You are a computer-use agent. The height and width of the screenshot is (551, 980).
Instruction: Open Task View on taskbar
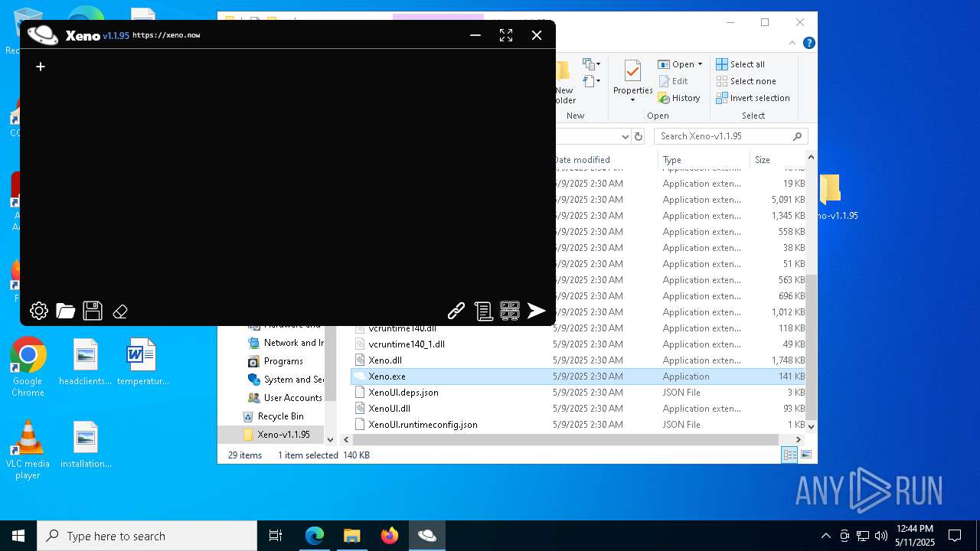point(276,536)
